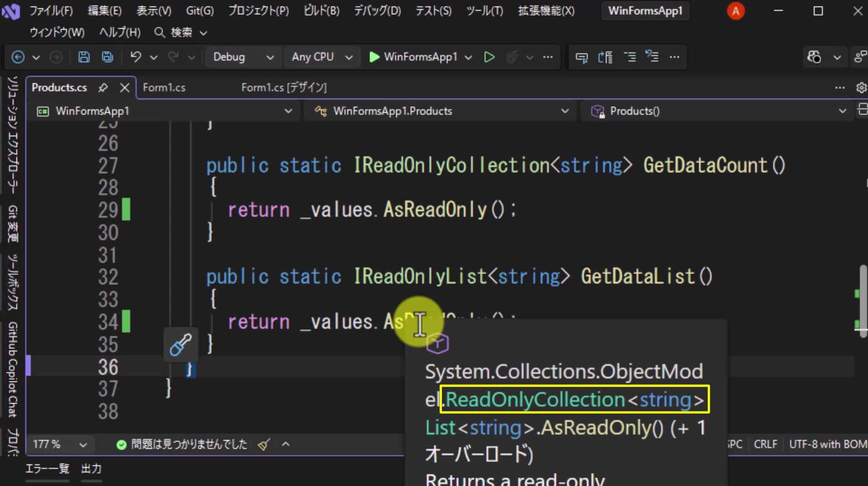
Task: Open the ファイル(F) menu
Action: 51,11
